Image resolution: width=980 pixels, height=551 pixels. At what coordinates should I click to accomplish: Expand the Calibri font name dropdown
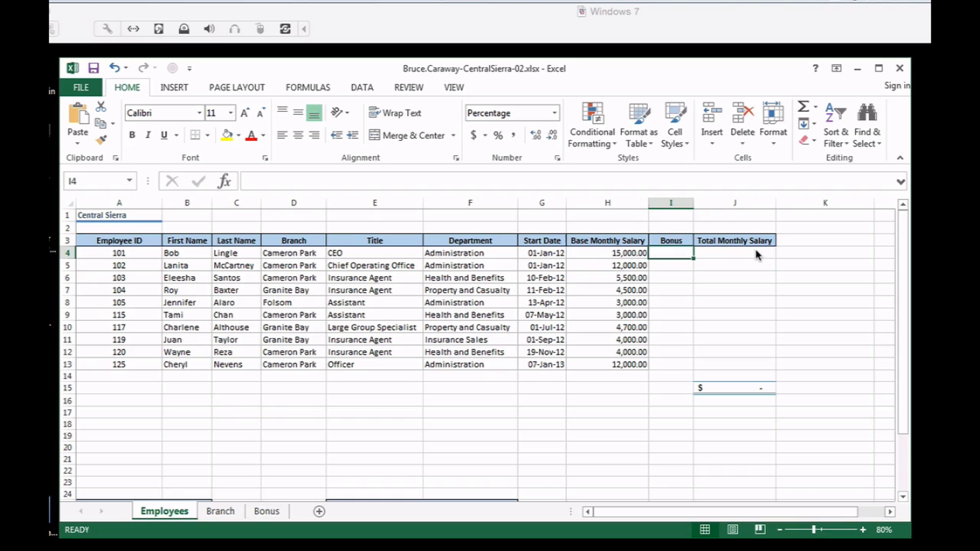[x=199, y=113]
